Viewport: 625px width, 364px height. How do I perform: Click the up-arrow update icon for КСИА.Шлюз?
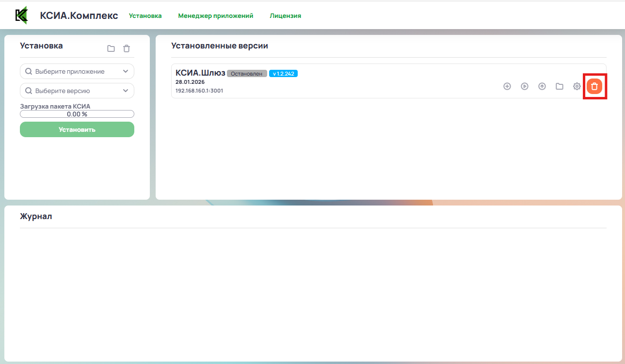click(542, 86)
